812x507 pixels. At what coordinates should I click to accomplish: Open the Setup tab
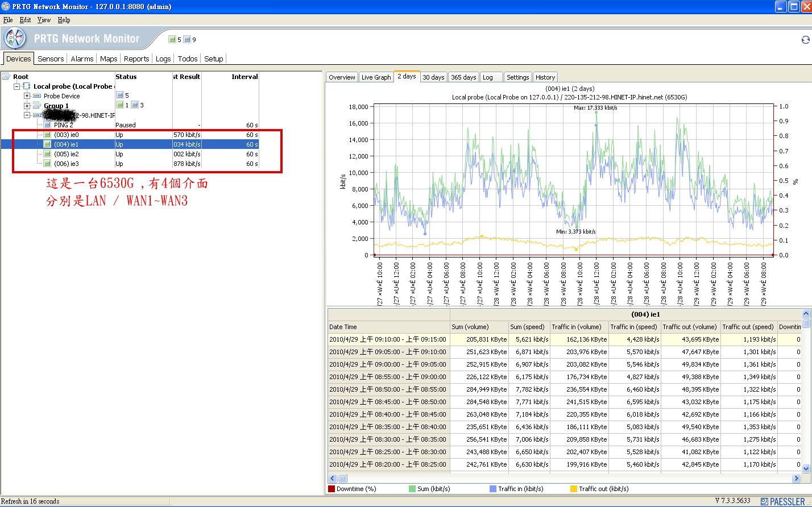point(214,59)
